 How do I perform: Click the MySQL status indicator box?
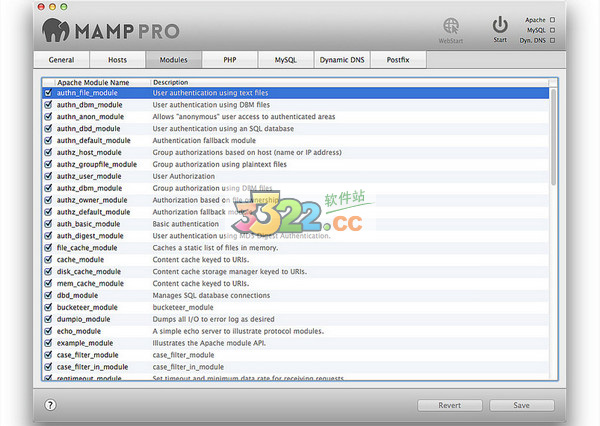pyautogui.click(x=552, y=30)
